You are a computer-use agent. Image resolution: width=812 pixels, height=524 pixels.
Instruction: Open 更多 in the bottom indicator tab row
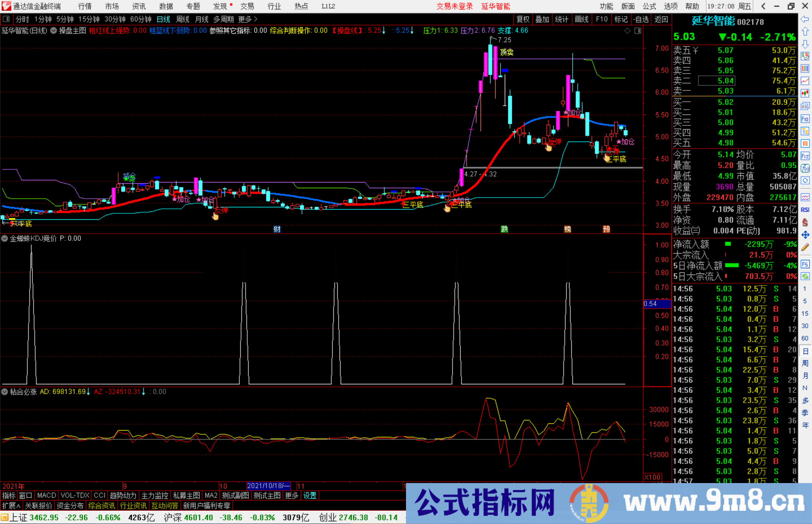click(292, 495)
